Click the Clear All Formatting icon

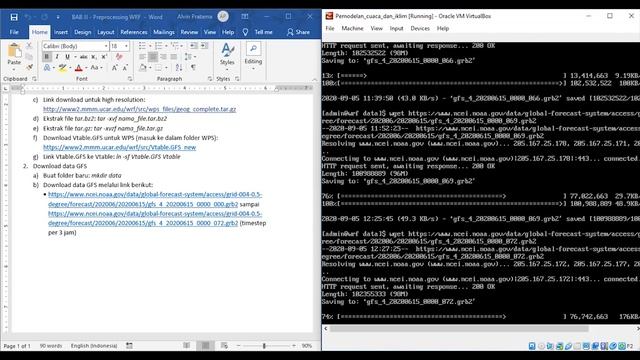(119, 56)
